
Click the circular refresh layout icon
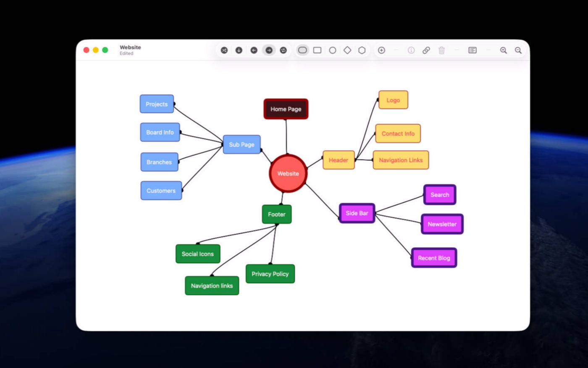click(283, 50)
